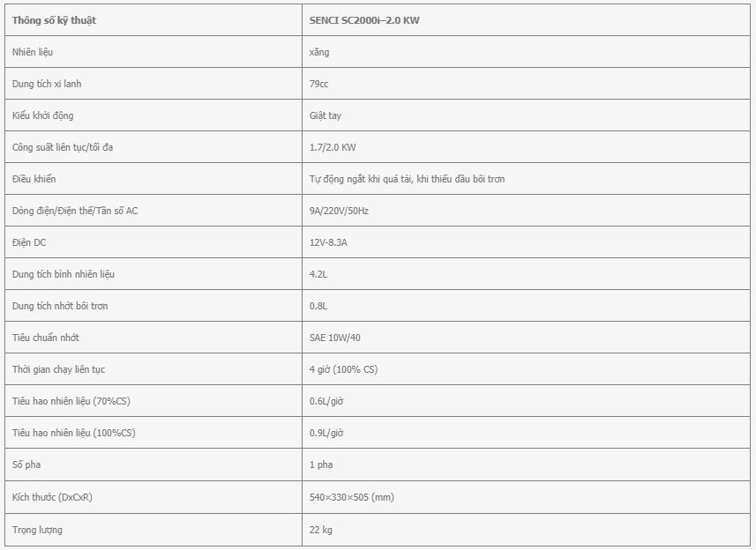
Task: Click the 'xăng' value cell
Action: click(526, 52)
